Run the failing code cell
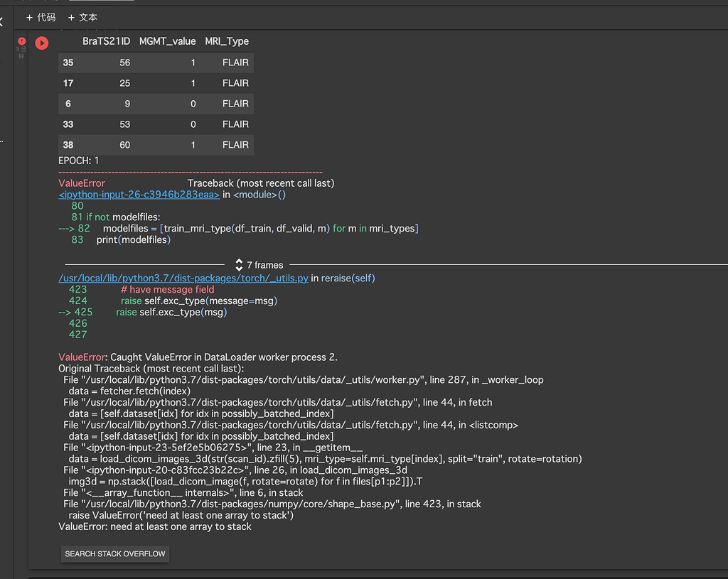The image size is (728, 579). tap(41, 43)
